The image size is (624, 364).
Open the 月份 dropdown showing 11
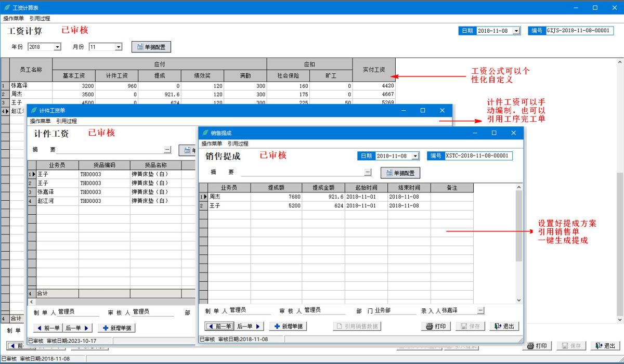(118, 47)
